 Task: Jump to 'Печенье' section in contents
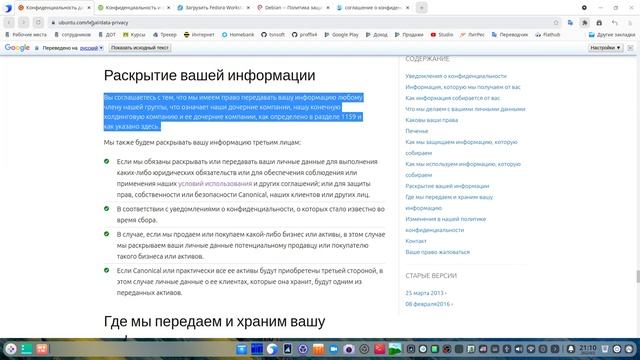tap(417, 131)
